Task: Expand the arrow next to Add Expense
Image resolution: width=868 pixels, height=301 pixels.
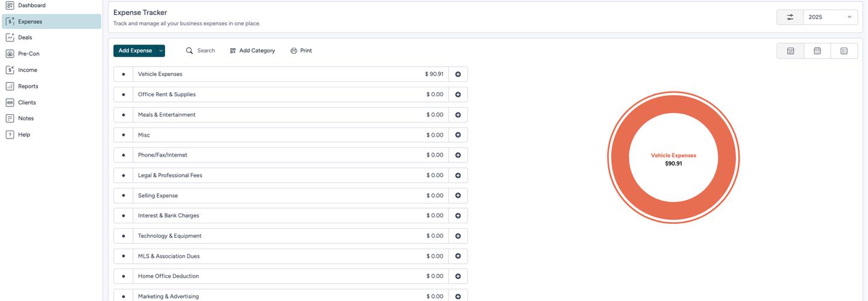Action: (x=161, y=51)
